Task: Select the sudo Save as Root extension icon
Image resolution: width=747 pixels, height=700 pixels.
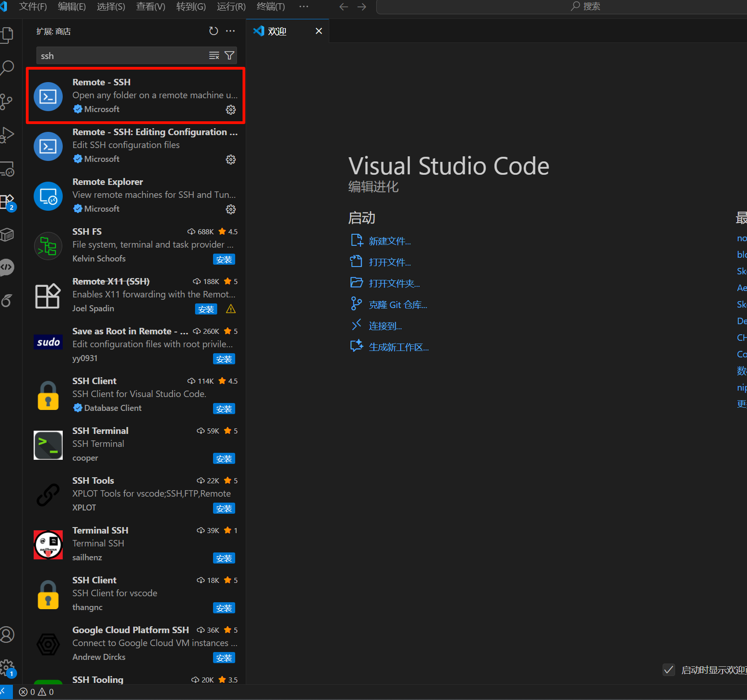Action: coord(48,342)
